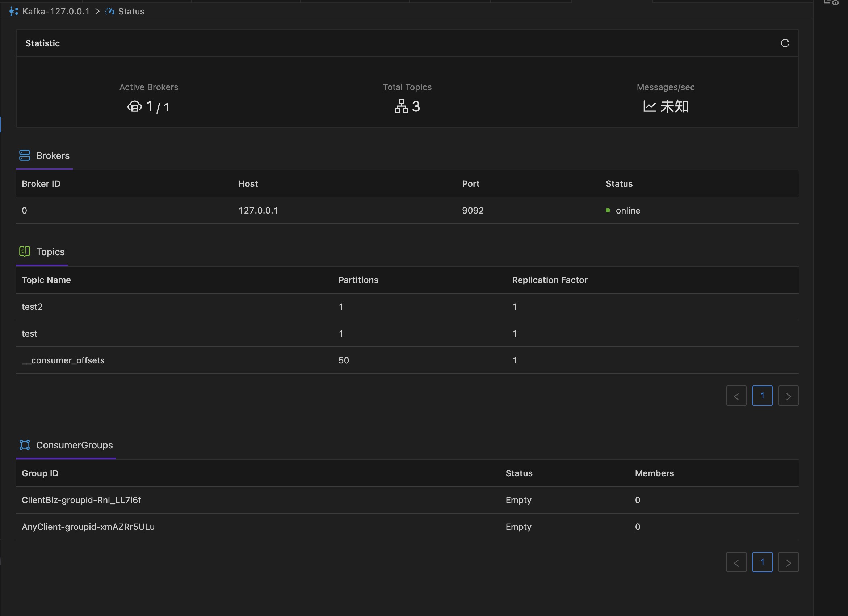
Task: Select the ClientBiz-groupid-Rni_LL7i6f group row
Action: (x=81, y=500)
